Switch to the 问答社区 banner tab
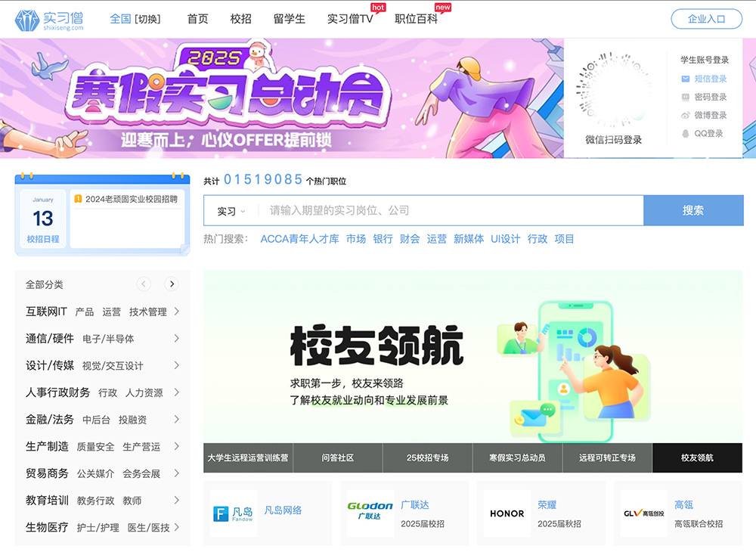The image size is (756, 555). tap(336, 457)
